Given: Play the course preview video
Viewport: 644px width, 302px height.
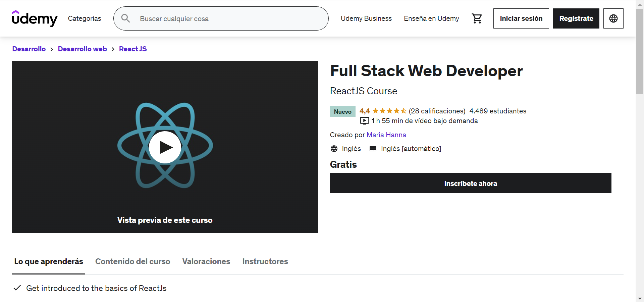Looking at the screenshot, I should coord(165,147).
